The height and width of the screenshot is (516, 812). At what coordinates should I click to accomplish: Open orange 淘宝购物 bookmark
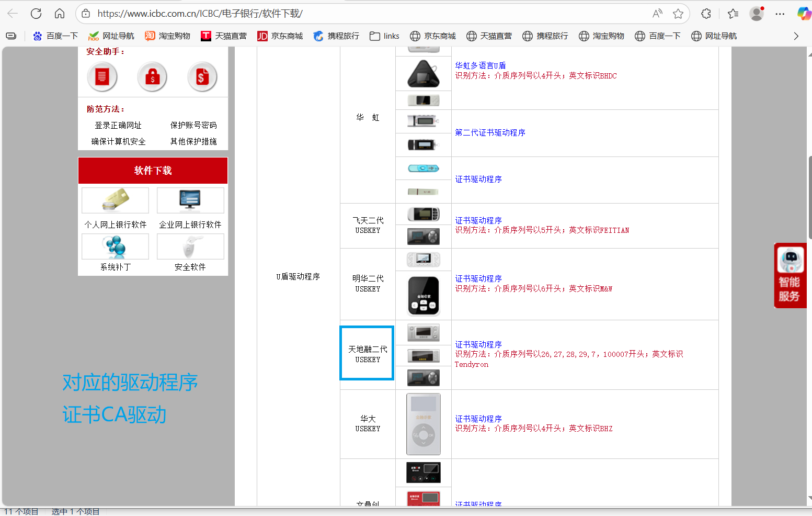(x=167, y=36)
